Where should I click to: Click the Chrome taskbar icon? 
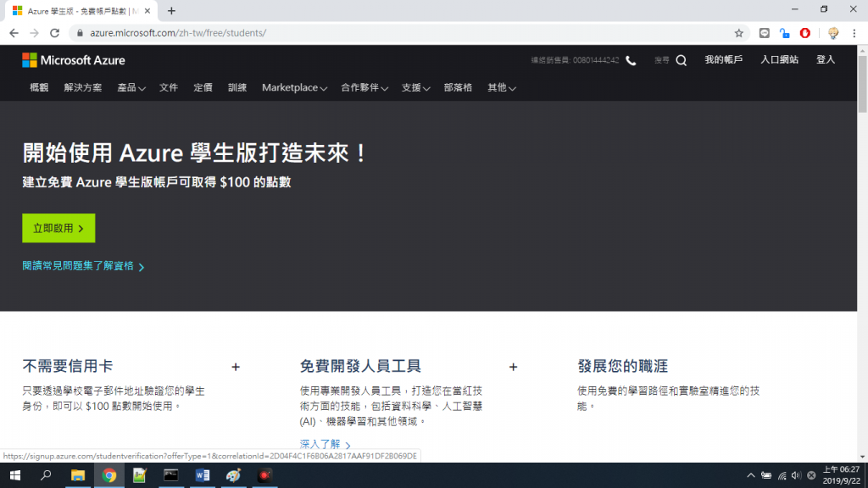(109, 475)
